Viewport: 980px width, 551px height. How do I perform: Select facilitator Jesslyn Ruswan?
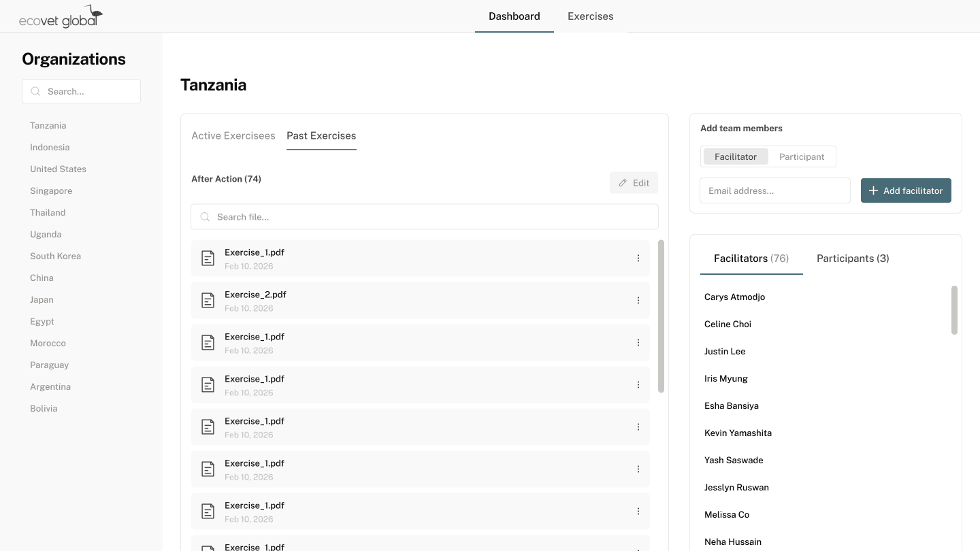(736, 488)
